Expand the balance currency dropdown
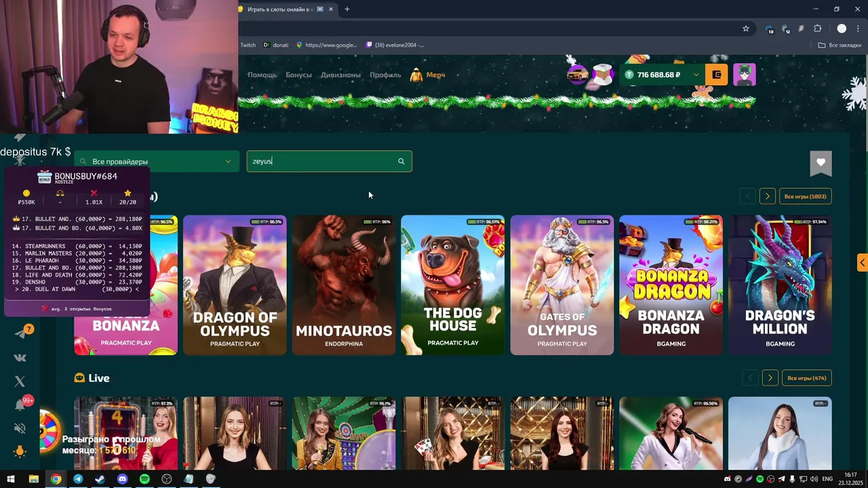This screenshot has height=488, width=868. coord(696,75)
